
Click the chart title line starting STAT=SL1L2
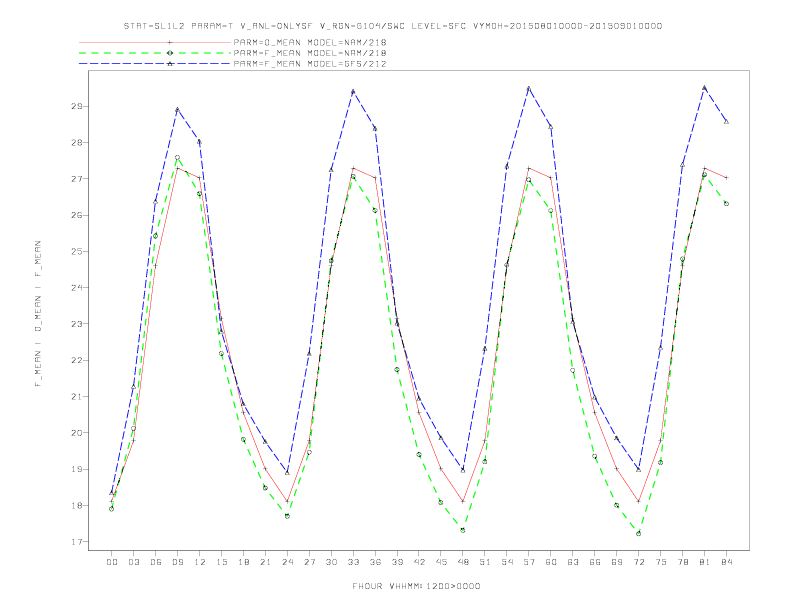click(x=393, y=26)
